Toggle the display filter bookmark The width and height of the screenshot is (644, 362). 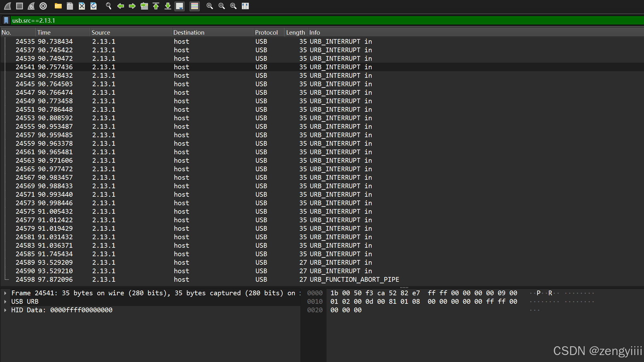point(6,20)
